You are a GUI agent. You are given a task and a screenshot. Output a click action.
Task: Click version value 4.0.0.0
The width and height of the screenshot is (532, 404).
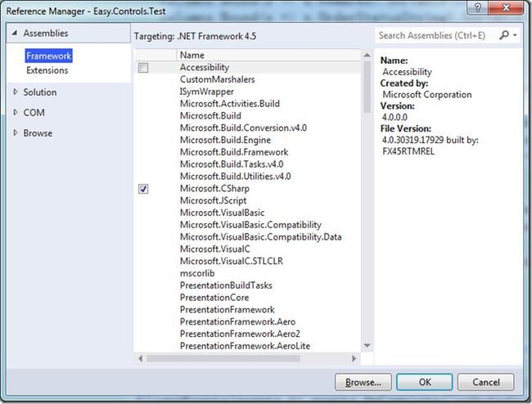coord(394,117)
